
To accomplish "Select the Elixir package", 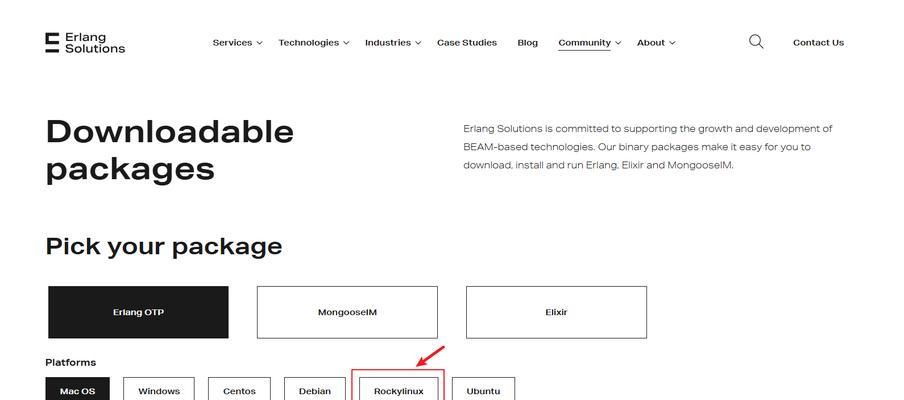I will click(556, 312).
